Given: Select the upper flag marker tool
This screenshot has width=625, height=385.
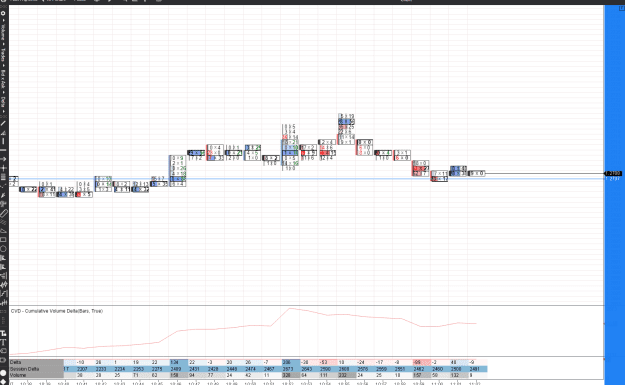Looking at the screenshot, I should pyautogui.click(x=3, y=258).
